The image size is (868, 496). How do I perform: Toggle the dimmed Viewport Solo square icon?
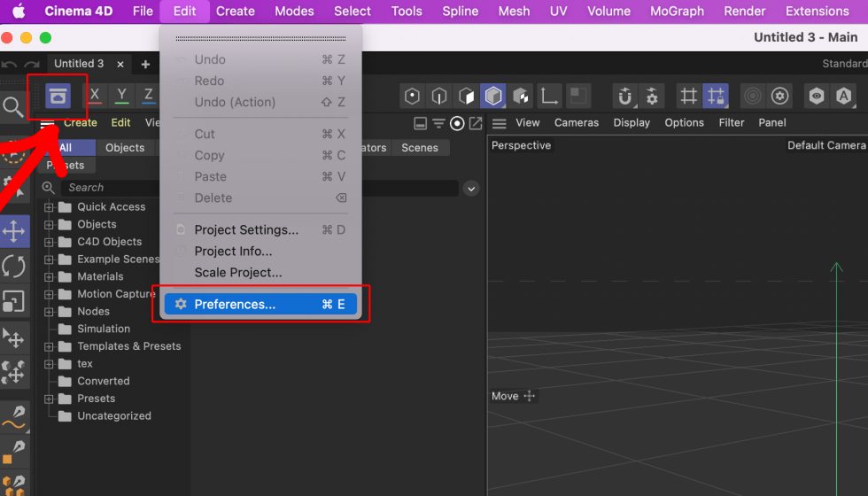coord(579,97)
